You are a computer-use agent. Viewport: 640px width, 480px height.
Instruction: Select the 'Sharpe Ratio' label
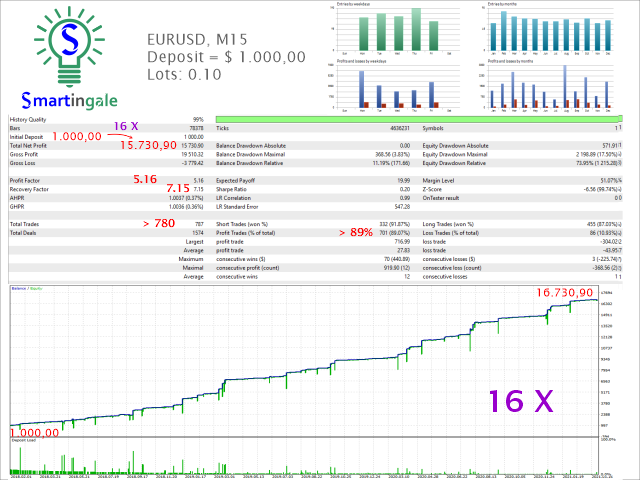click(231, 189)
